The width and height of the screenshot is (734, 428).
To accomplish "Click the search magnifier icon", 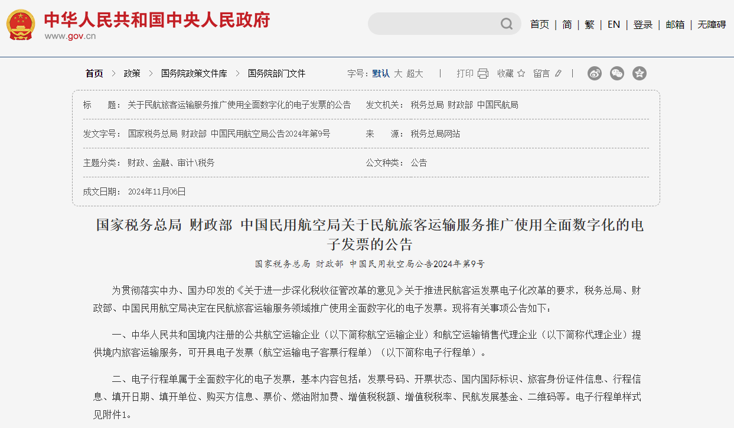I will tap(505, 25).
